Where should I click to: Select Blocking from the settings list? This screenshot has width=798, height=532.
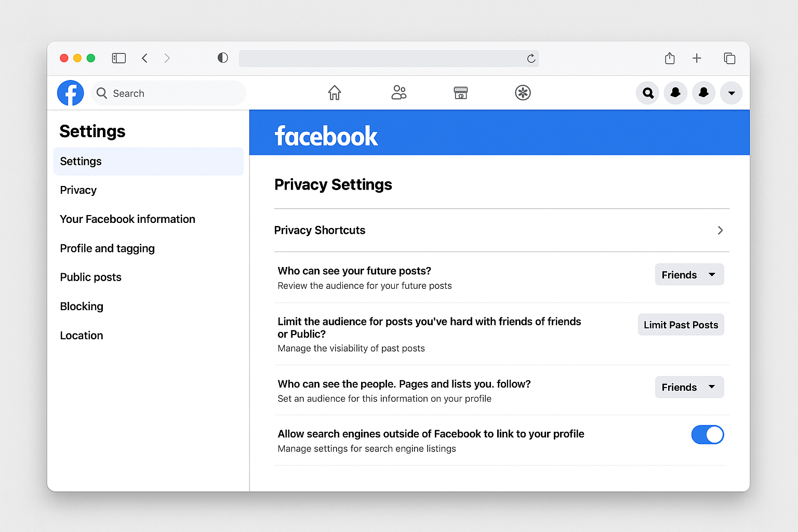82,306
